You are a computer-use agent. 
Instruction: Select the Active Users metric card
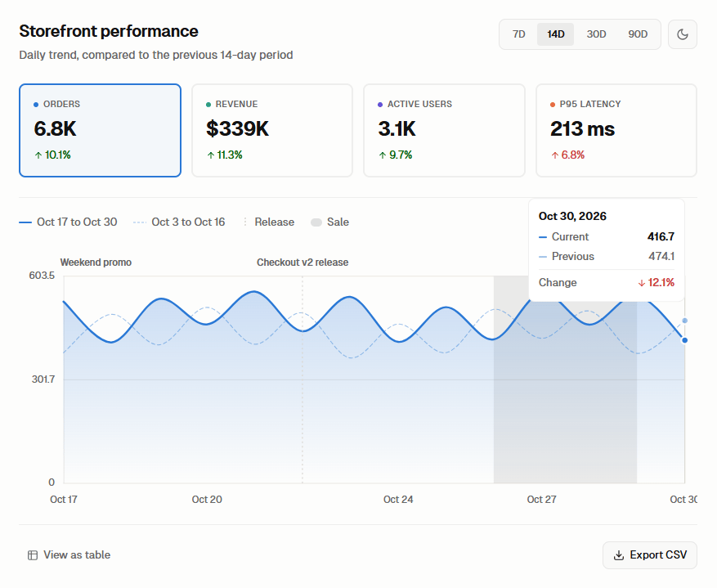[x=444, y=130]
